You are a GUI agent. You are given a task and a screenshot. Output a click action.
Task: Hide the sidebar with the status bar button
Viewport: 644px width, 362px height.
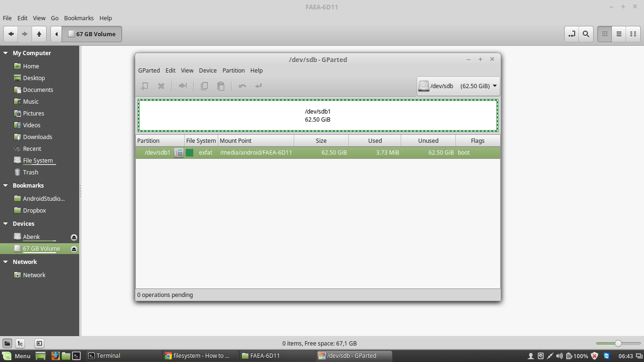[39, 344]
